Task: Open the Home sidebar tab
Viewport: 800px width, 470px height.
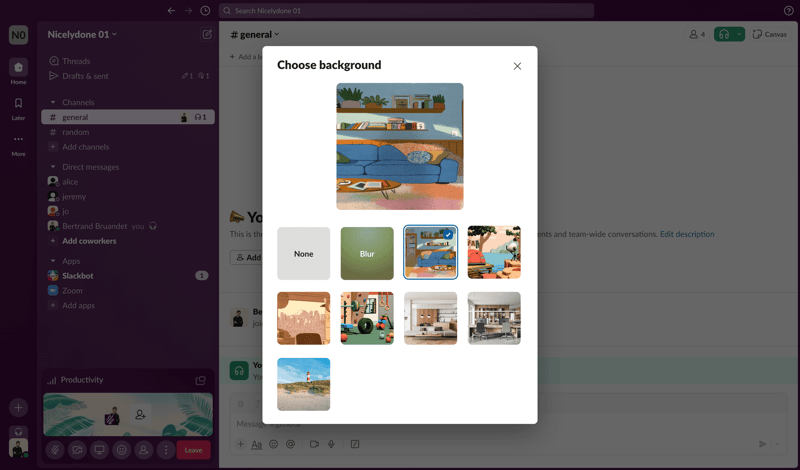Action: [x=18, y=71]
